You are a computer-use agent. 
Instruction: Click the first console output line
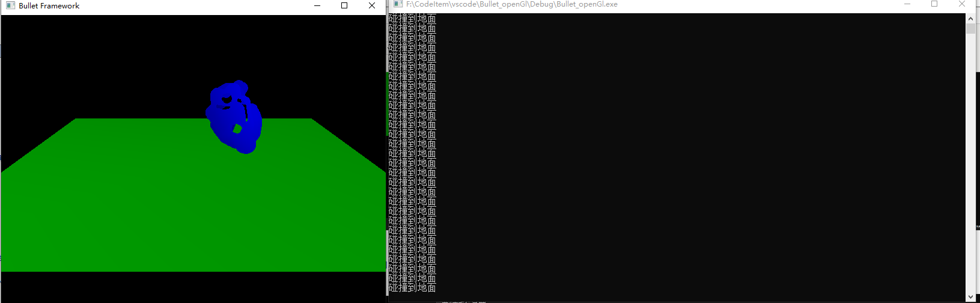click(x=412, y=19)
